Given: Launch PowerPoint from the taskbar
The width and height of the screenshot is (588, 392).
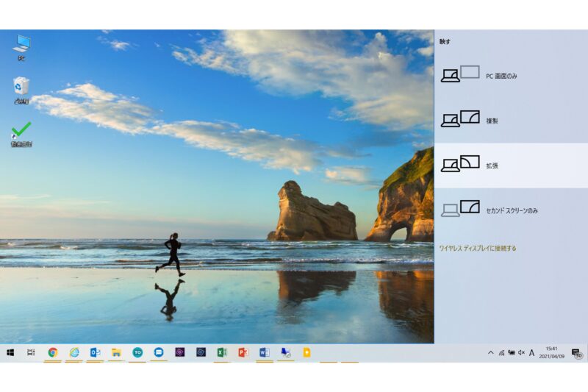Looking at the screenshot, I should (243, 353).
